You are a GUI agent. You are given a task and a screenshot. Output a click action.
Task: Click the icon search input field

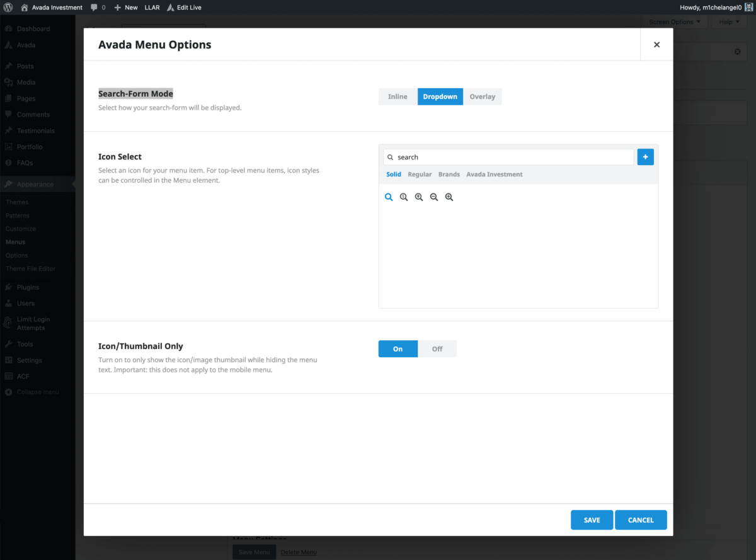coord(508,157)
